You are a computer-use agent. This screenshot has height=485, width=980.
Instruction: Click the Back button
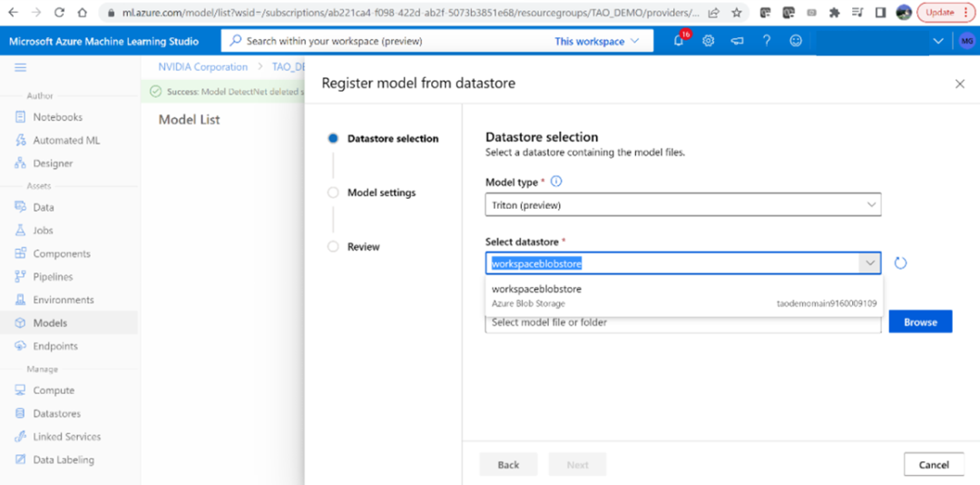pyautogui.click(x=508, y=464)
